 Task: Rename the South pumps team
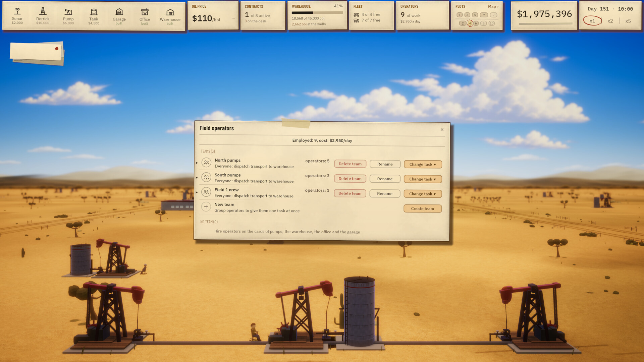point(385,179)
